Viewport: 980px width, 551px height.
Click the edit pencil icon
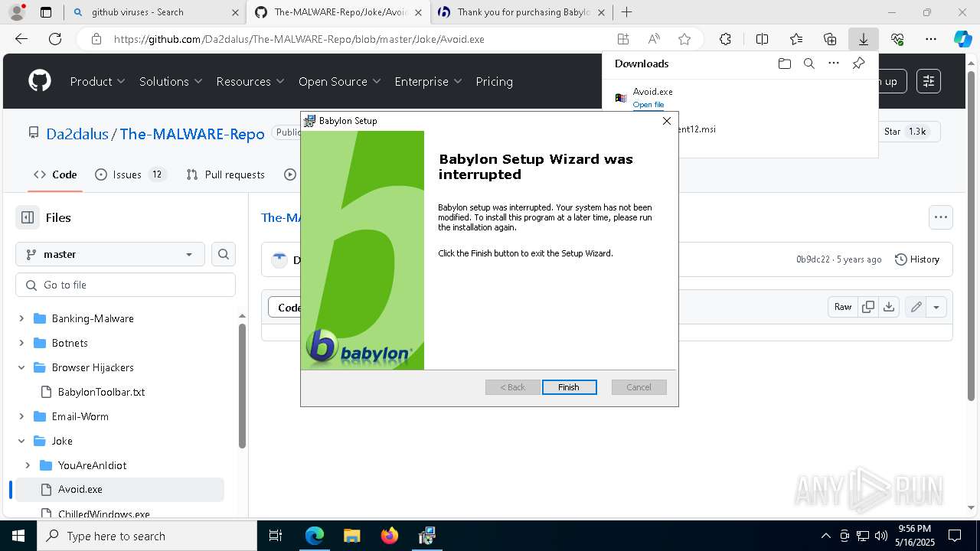coord(916,307)
